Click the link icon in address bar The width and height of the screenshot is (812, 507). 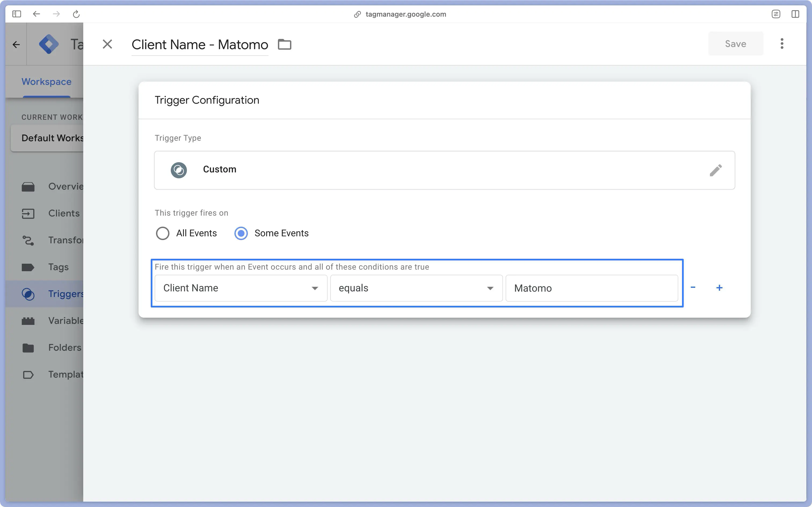(x=357, y=14)
